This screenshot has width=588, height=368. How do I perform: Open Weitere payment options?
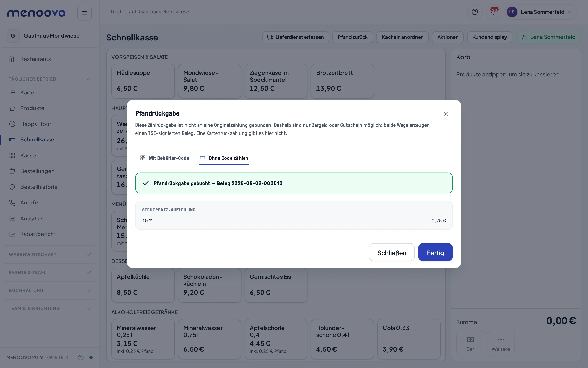(501, 343)
